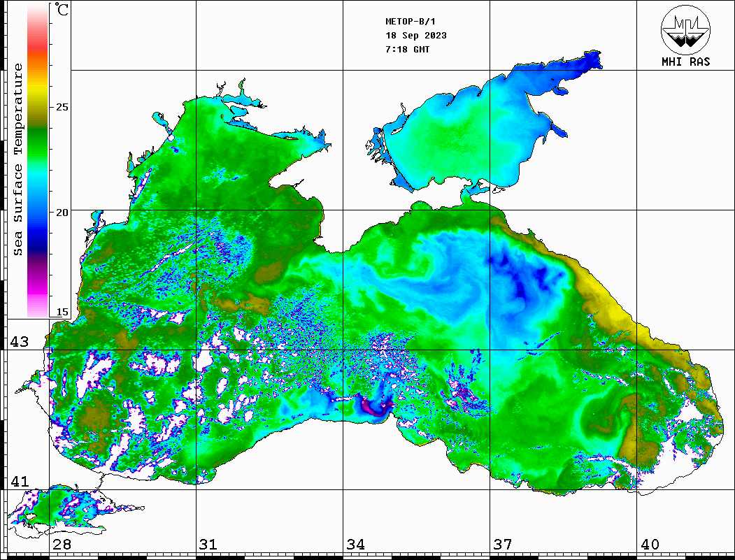Click the °C unit label
The height and width of the screenshot is (560, 735).
point(62,10)
